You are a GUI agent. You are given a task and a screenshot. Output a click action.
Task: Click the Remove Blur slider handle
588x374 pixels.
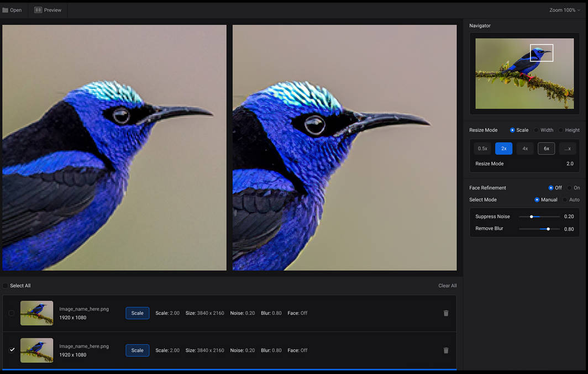point(548,229)
